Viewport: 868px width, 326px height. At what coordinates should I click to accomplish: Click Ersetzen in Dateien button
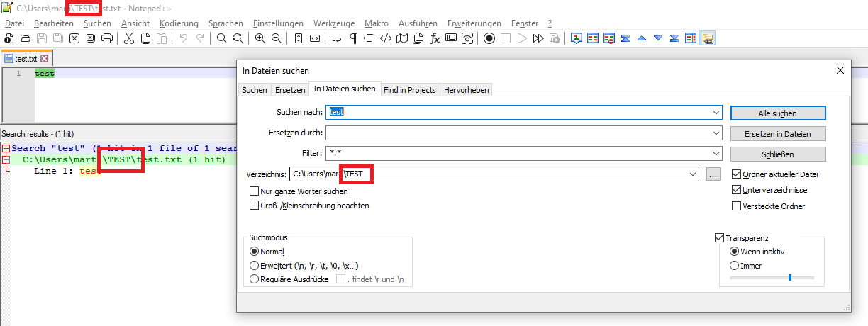777,133
